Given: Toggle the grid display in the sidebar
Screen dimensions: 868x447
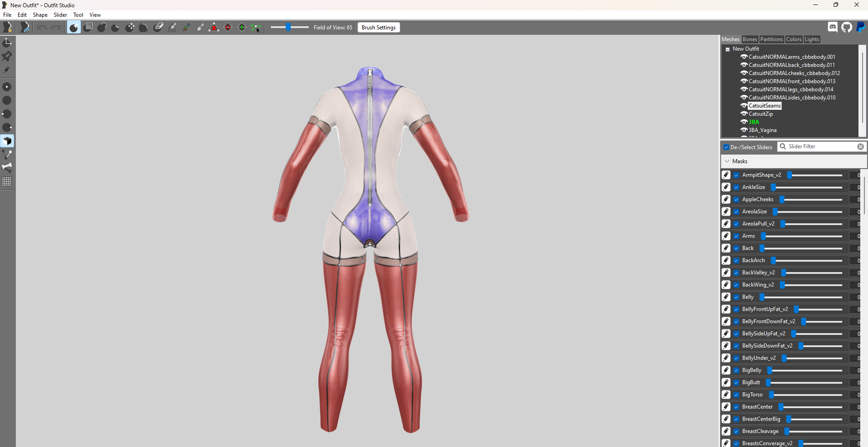Looking at the screenshot, I should click(x=7, y=182).
